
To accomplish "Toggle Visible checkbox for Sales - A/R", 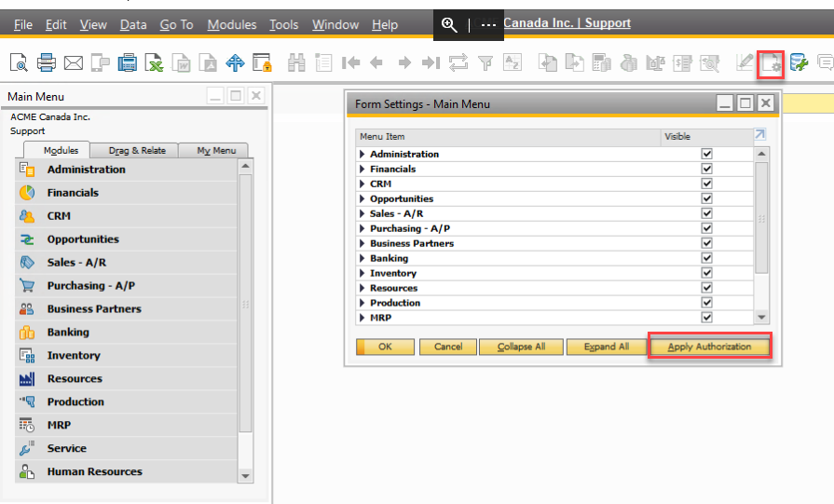I will click(706, 213).
